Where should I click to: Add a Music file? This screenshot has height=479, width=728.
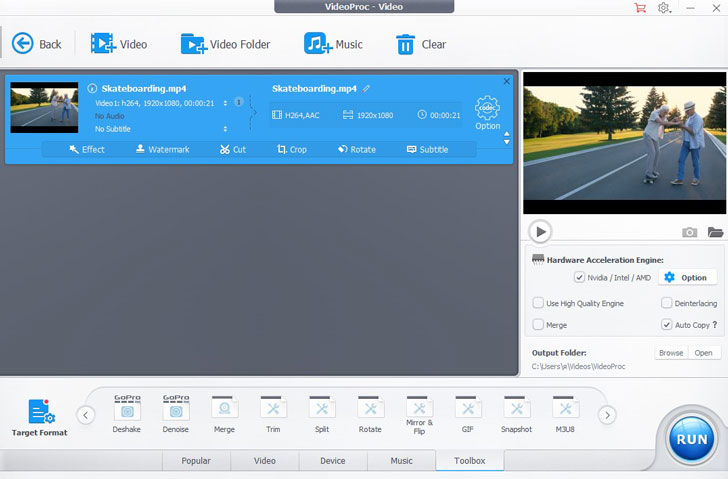tap(333, 44)
